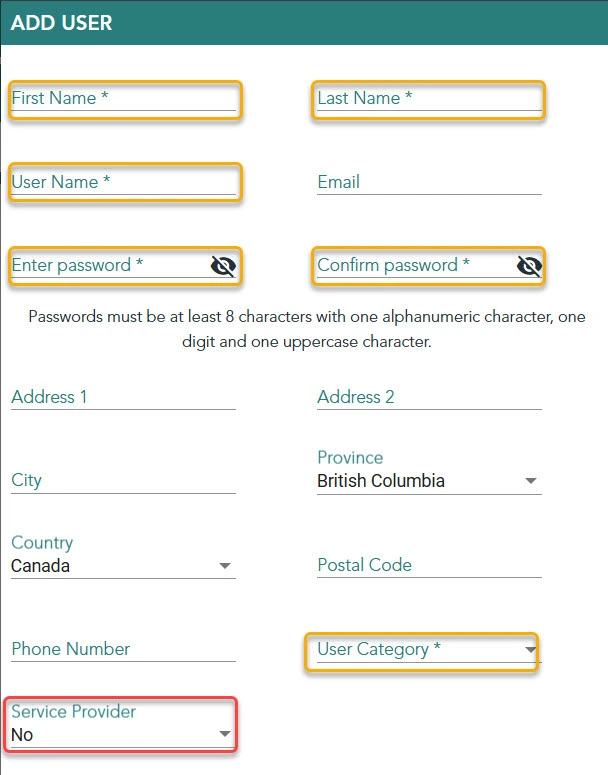
Task: Click the Postal Code field
Action: [x=429, y=566]
